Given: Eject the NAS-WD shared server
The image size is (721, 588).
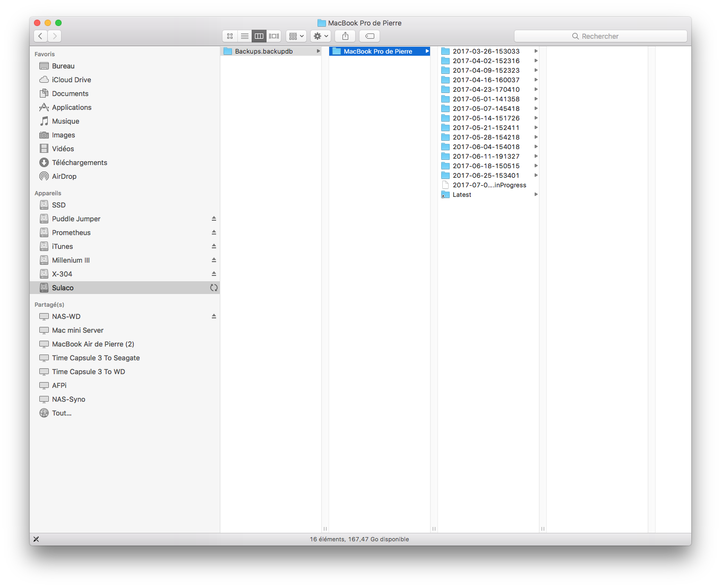Looking at the screenshot, I should 214,316.
